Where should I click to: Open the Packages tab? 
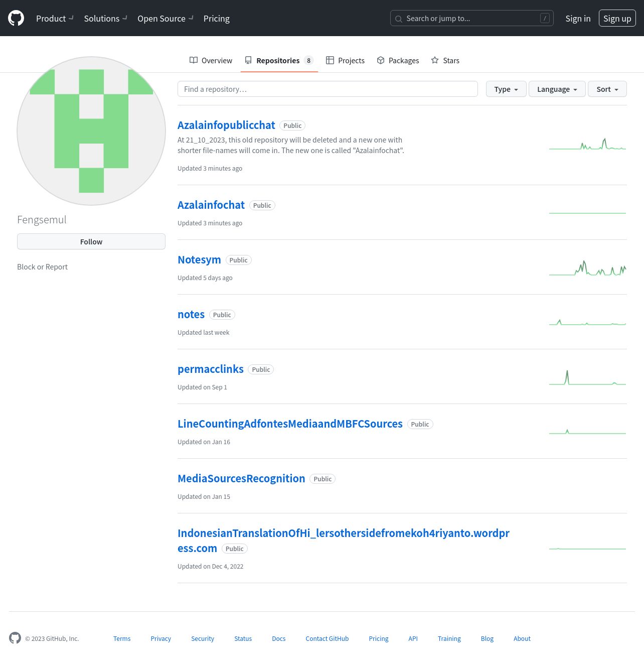(398, 60)
